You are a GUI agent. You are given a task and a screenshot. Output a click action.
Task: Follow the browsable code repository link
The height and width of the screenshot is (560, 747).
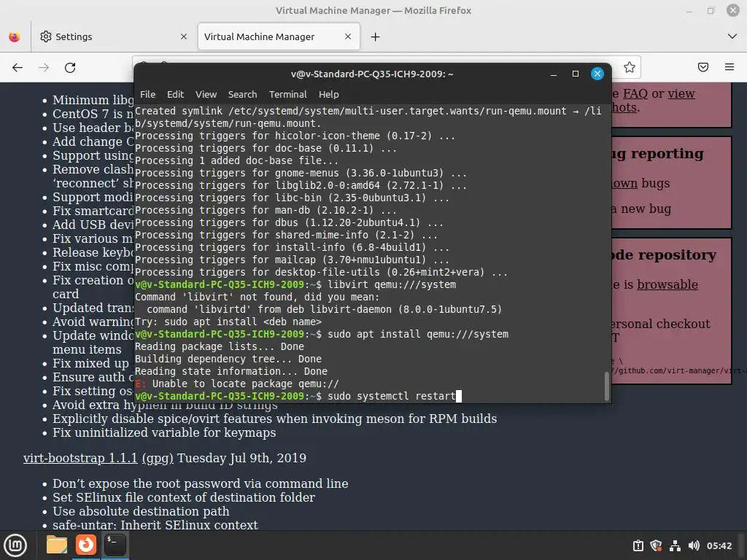(667, 284)
